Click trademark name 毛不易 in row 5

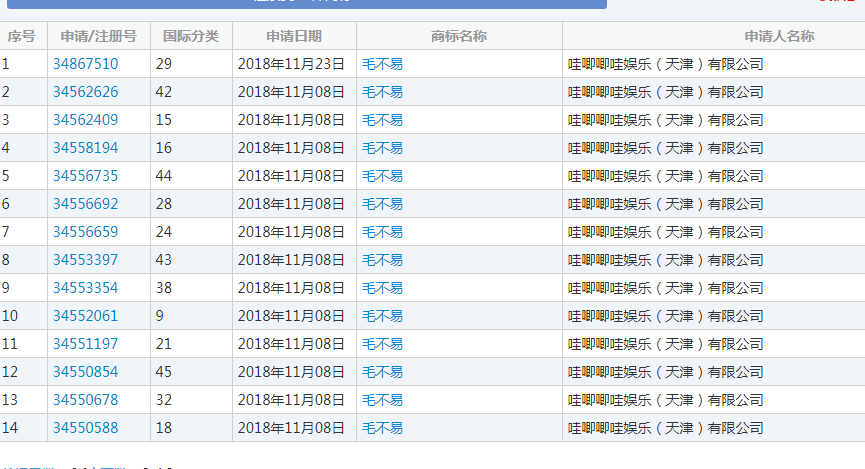382,176
